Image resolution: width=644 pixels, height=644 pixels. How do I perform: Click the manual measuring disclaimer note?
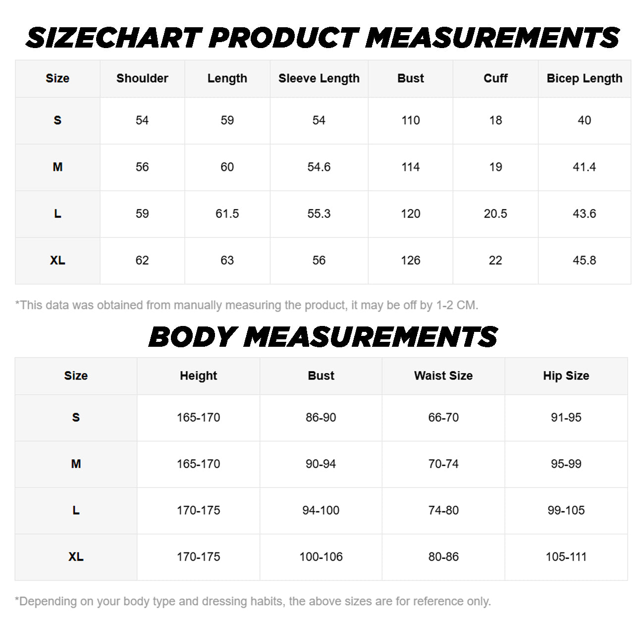(x=247, y=305)
